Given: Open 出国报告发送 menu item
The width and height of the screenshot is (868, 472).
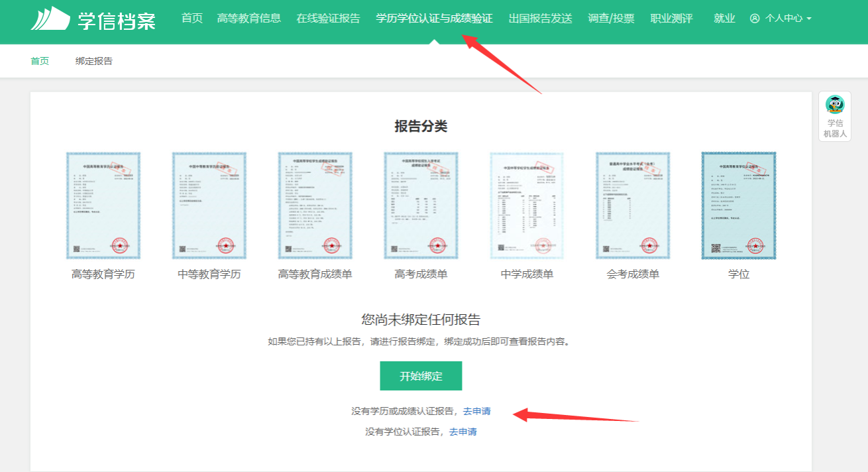Looking at the screenshot, I should pyautogui.click(x=540, y=19).
